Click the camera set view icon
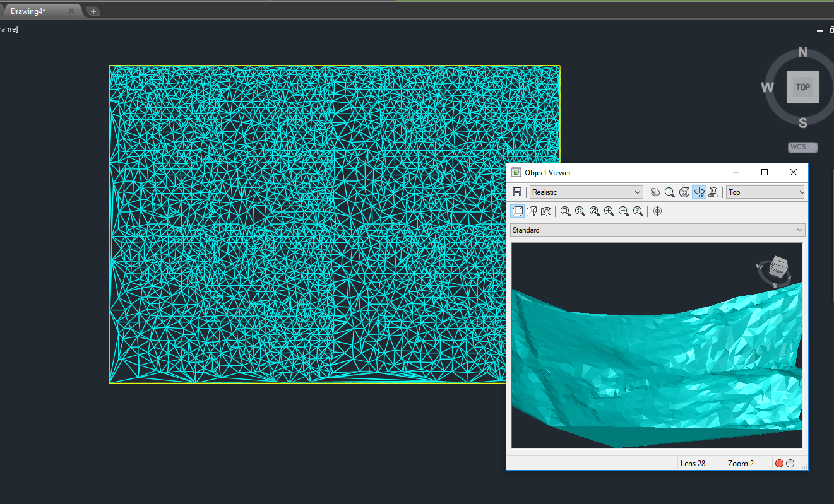834x504 pixels. 714,192
